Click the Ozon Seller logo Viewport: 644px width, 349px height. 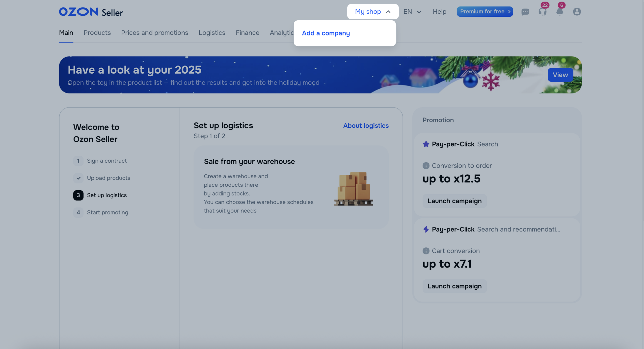click(91, 12)
